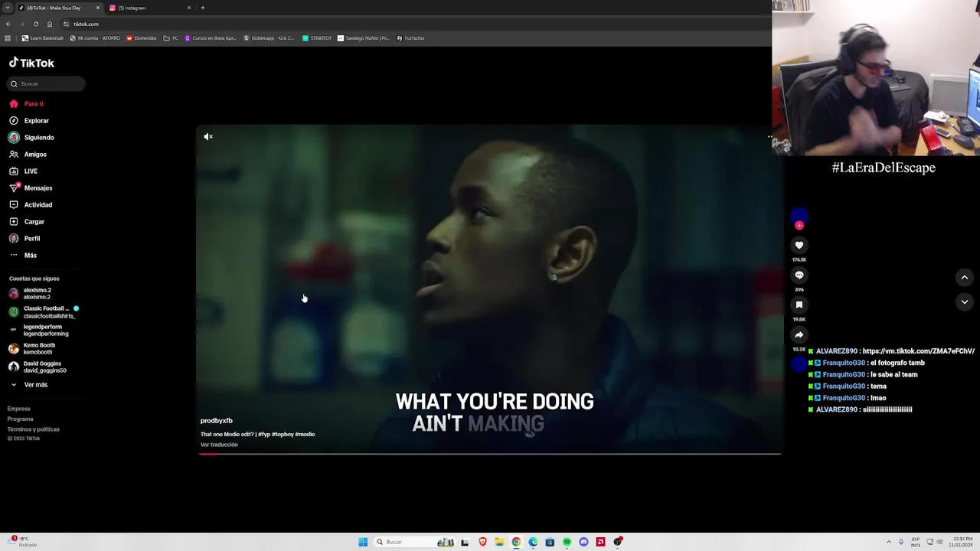Viewport: 980px width, 551px height.
Task: Open Spotify from taskbar
Action: [567, 542]
